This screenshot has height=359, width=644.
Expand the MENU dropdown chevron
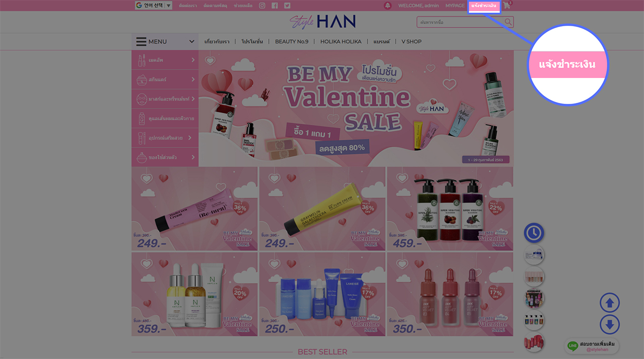(191, 42)
